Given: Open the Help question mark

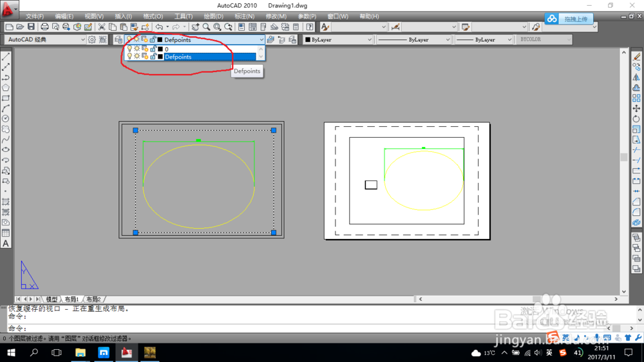Looking at the screenshot, I should click(x=310, y=27).
